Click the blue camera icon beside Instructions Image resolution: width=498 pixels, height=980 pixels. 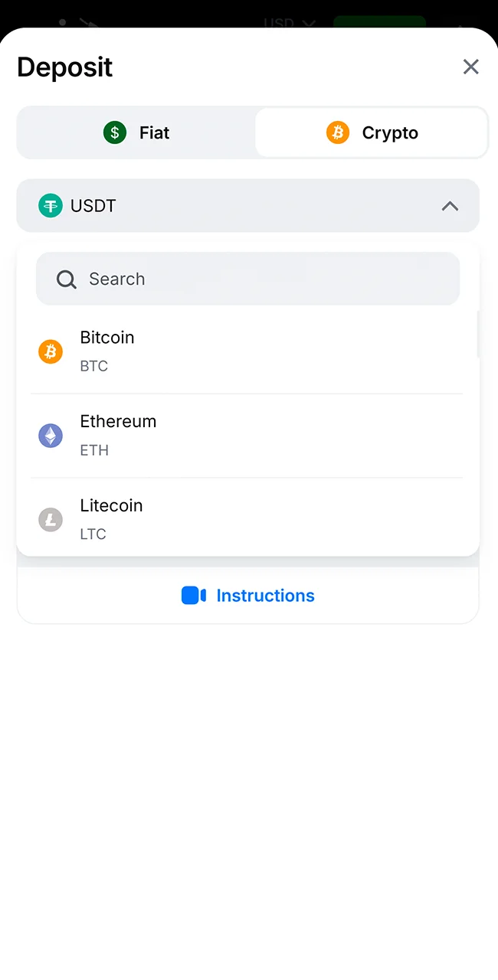click(x=193, y=595)
